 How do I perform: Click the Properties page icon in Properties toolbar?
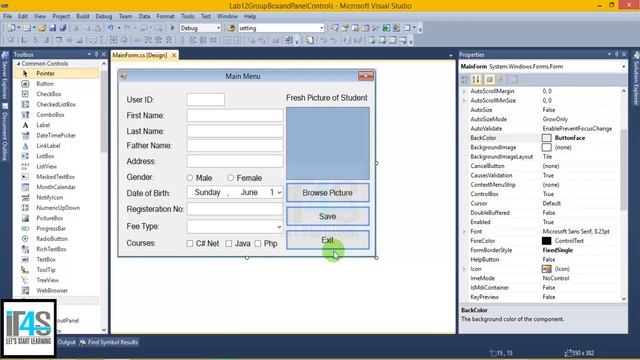click(514, 79)
